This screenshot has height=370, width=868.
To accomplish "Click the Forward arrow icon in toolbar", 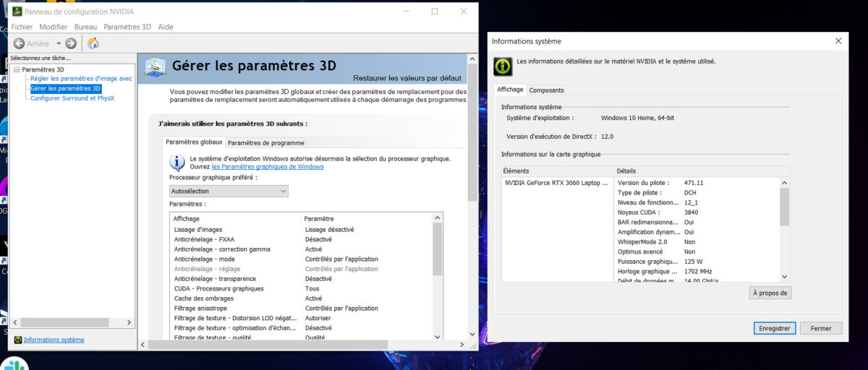I will click(71, 43).
